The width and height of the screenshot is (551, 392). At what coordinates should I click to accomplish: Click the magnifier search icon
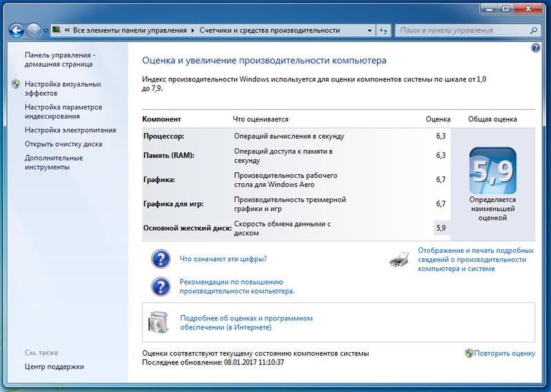[x=533, y=30]
